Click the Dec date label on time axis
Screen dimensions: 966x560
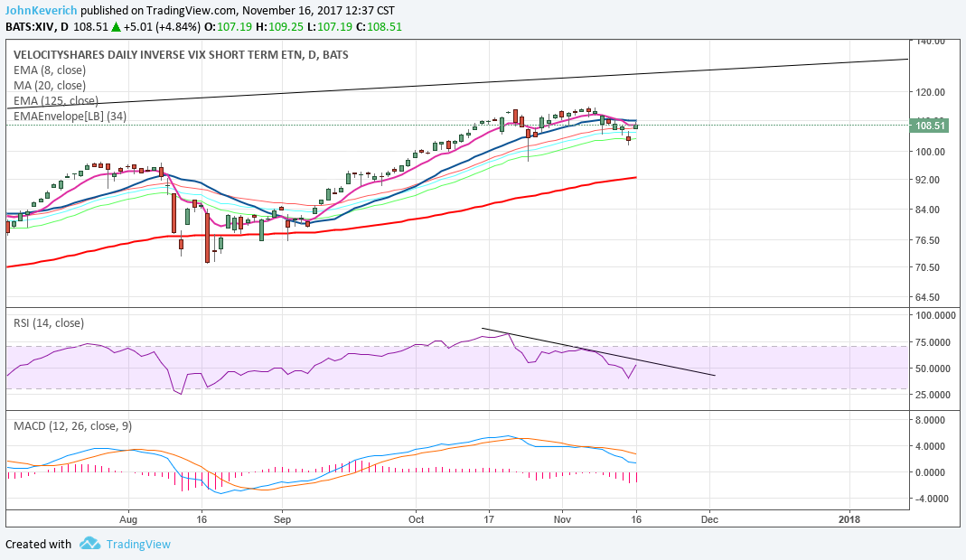click(709, 519)
